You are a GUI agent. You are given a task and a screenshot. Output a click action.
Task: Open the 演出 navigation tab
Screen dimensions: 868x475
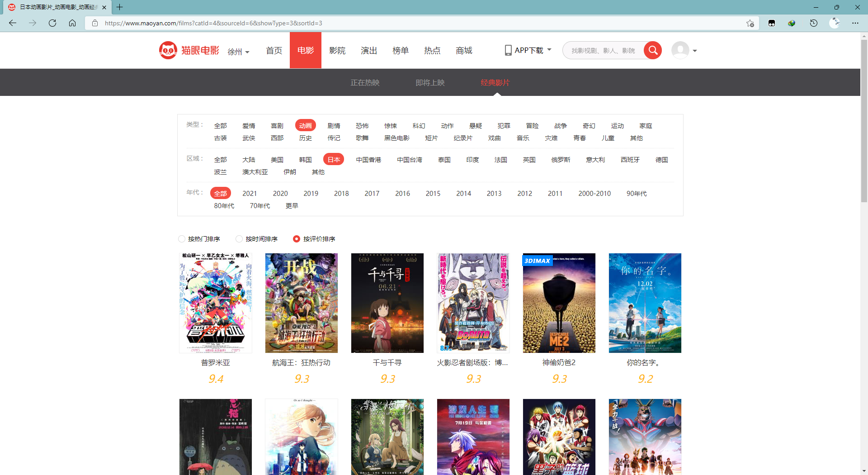[369, 50]
